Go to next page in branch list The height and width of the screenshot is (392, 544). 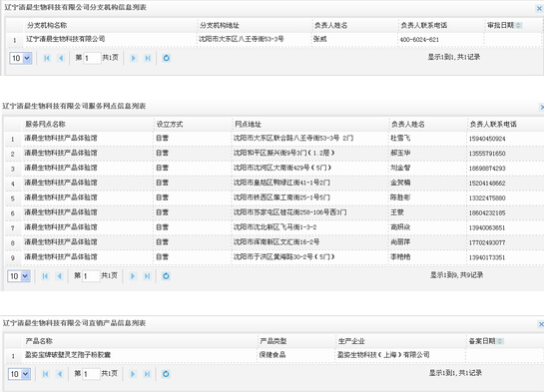[133, 58]
